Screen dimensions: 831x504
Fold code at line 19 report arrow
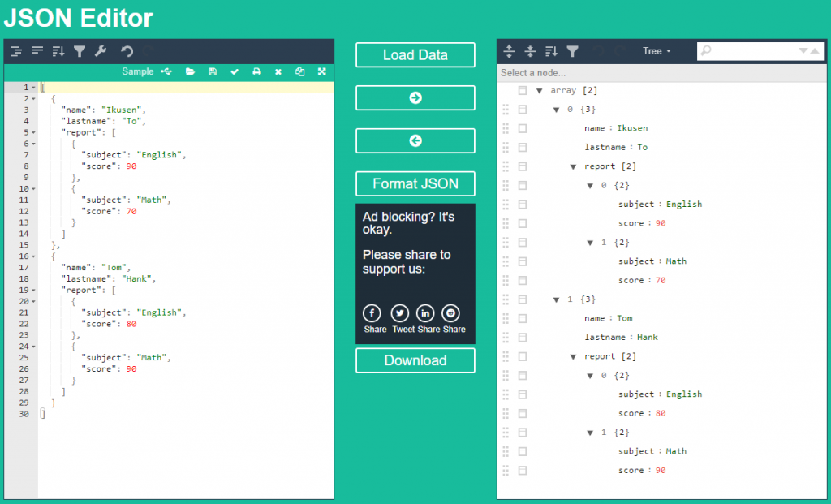click(34, 291)
